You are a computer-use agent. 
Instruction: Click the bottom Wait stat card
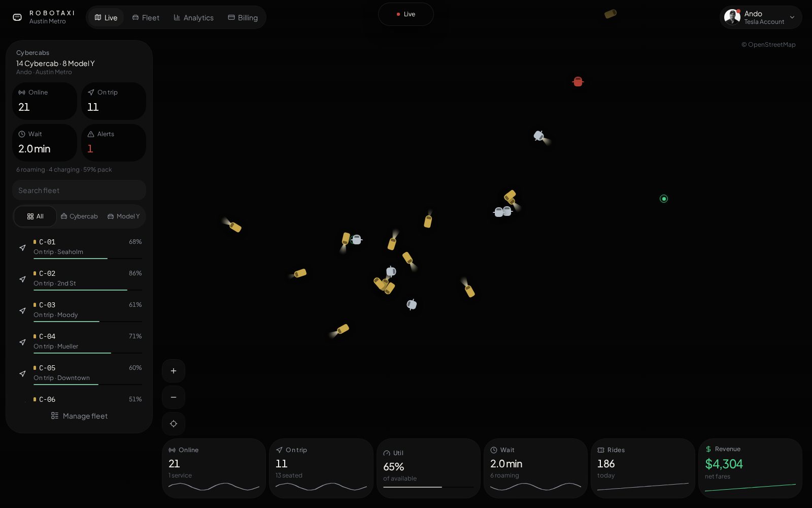click(535, 468)
